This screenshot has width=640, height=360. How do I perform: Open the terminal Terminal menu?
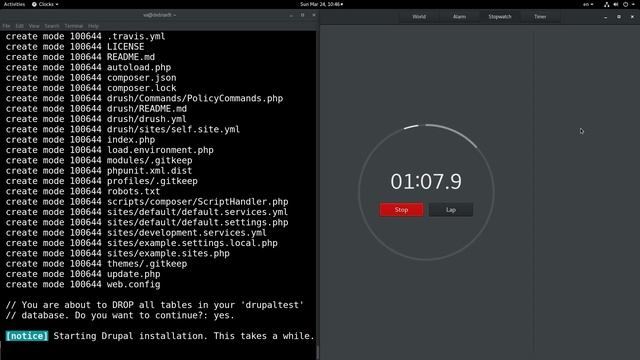coord(73,26)
